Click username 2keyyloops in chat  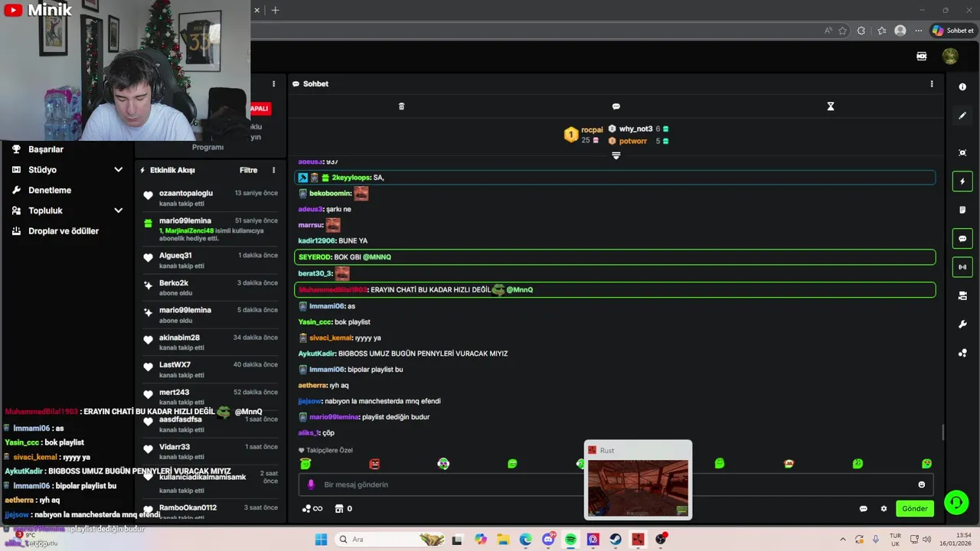351,178
